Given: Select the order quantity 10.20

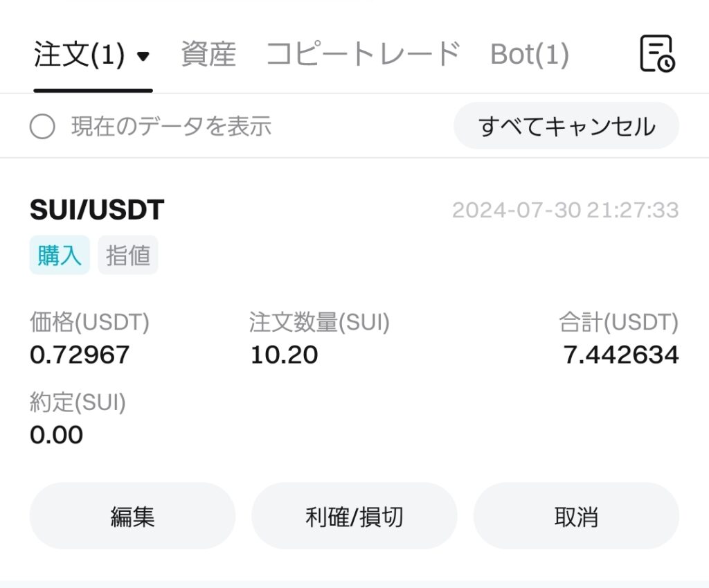Looking at the screenshot, I should 284,355.
